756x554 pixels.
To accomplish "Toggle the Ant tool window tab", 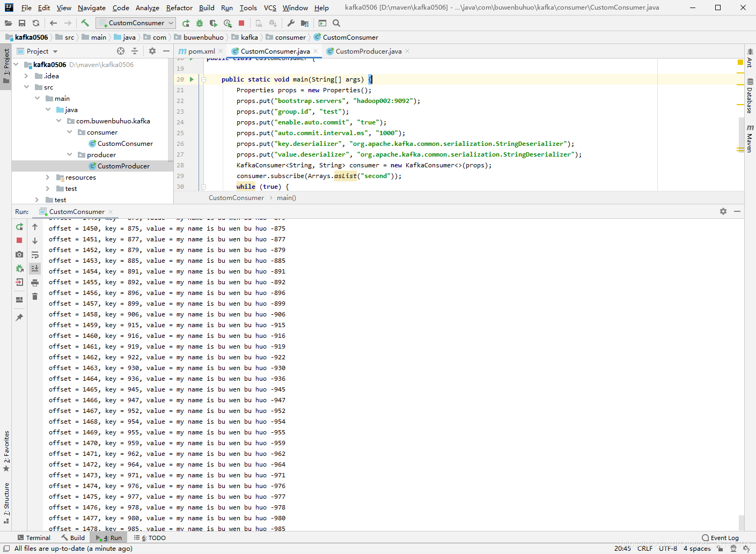I will tap(750, 58).
